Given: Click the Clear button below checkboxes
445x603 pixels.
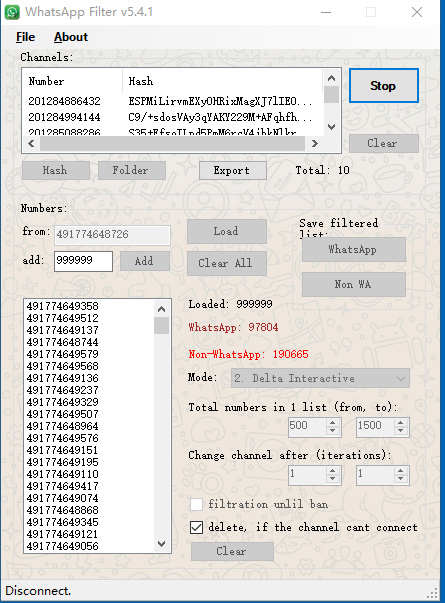Looking at the screenshot, I should tap(232, 551).
